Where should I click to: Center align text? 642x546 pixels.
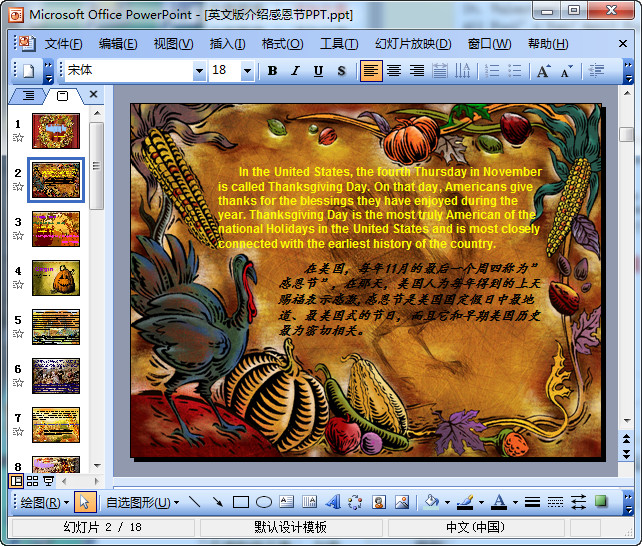tap(394, 71)
